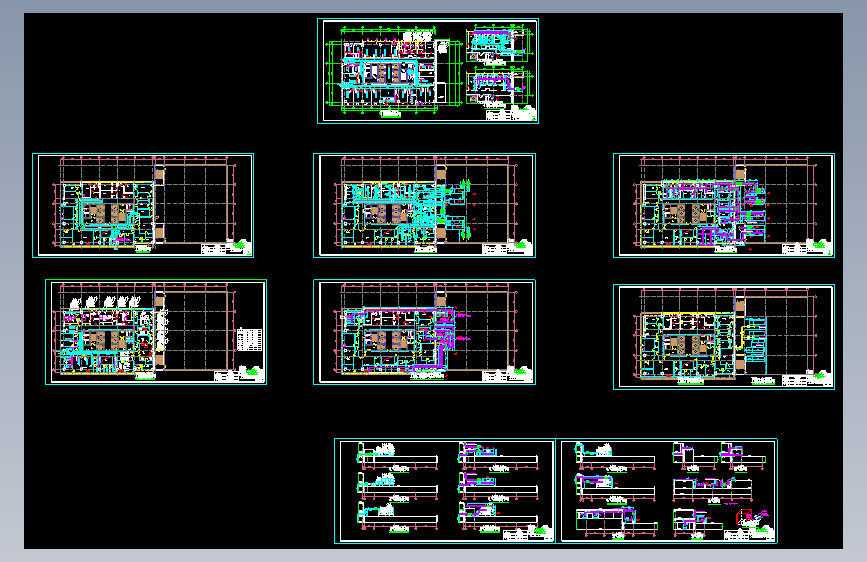
Task: Click the red detail rectangle in the bottom-right sheet
Action: coord(744,517)
